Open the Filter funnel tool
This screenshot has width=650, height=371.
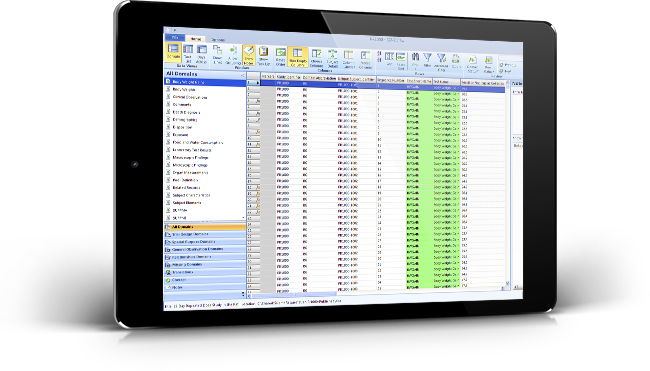coord(427,61)
